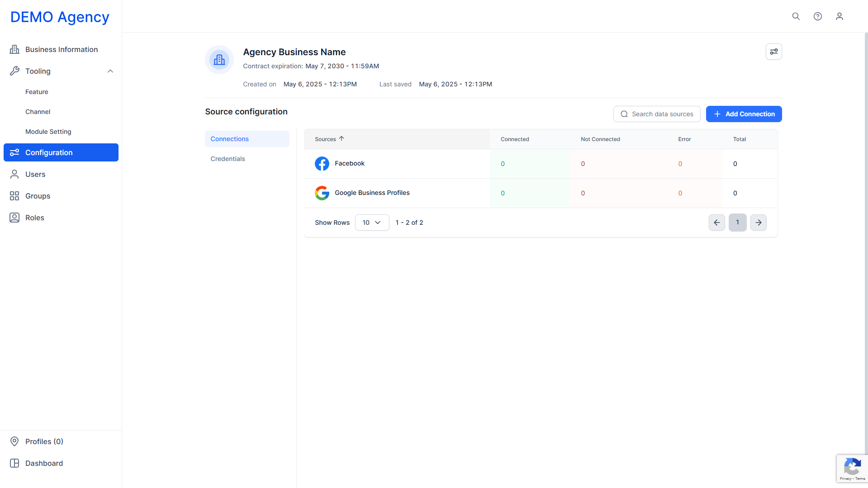Open Users in the sidebar

(x=61, y=174)
